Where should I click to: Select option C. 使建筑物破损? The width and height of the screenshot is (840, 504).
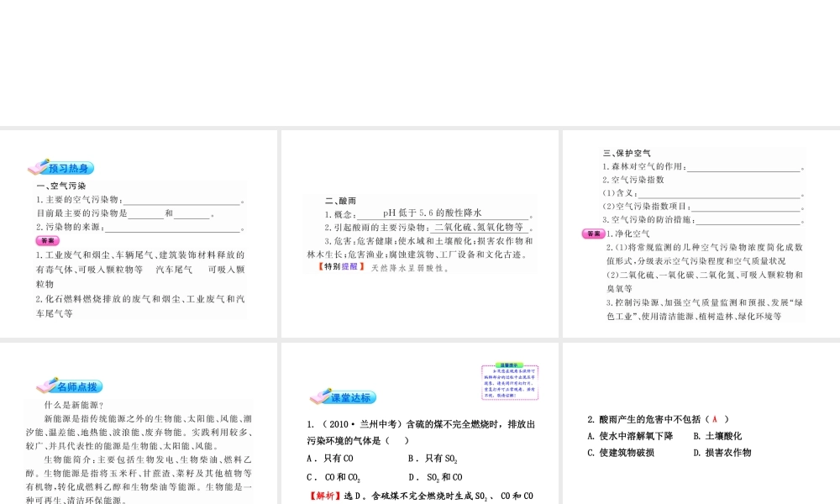(621, 453)
